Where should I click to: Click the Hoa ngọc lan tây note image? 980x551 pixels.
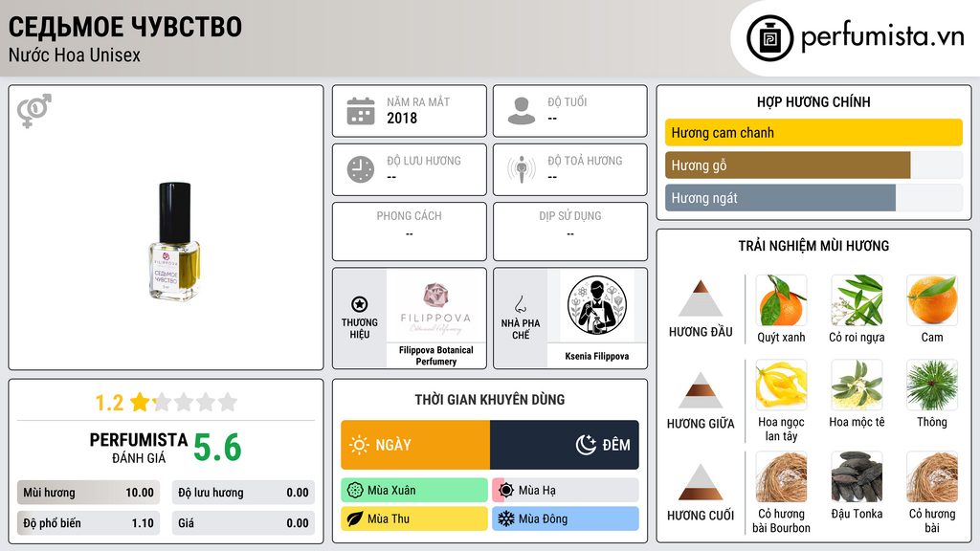tap(781, 385)
